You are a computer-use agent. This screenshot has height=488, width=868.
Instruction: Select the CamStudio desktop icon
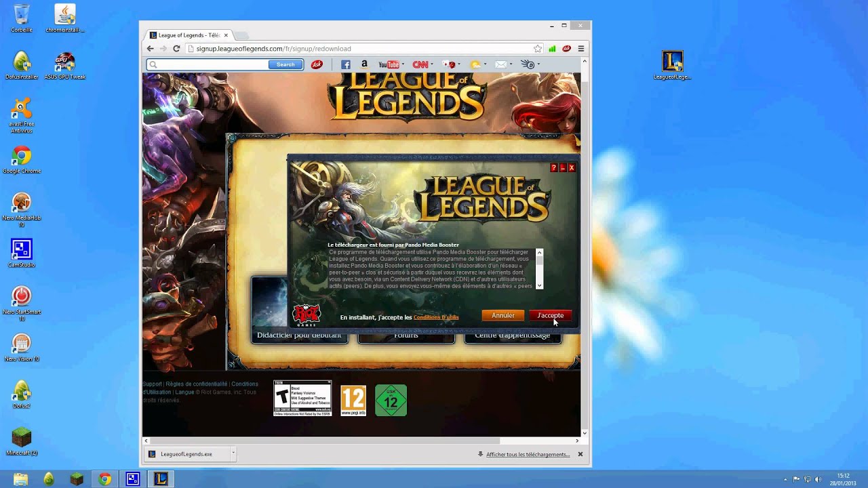point(22,253)
